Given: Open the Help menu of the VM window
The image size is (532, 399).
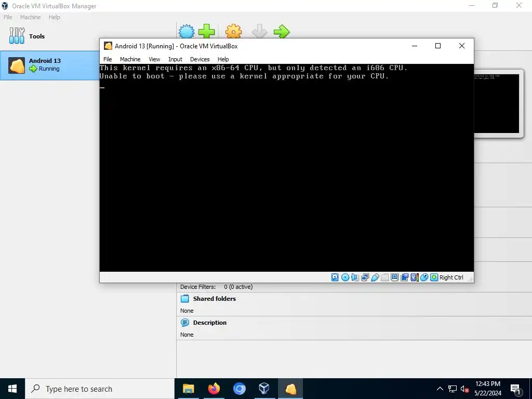Looking at the screenshot, I should click(223, 59).
